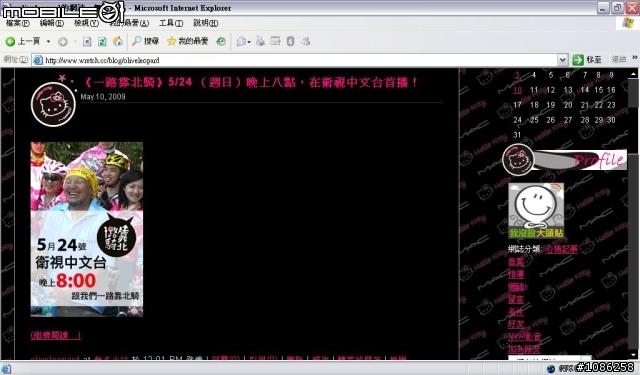The height and width of the screenshot is (375, 640).
Task: Select calendar date 10
Action: click(517, 90)
